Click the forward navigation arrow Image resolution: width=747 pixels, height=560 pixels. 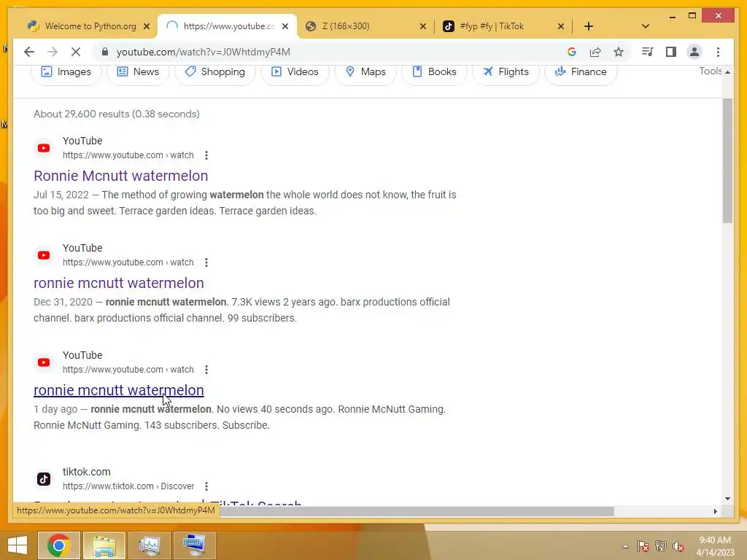(53, 52)
